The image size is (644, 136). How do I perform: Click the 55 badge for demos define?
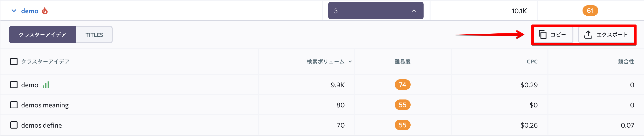pos(402,125)
